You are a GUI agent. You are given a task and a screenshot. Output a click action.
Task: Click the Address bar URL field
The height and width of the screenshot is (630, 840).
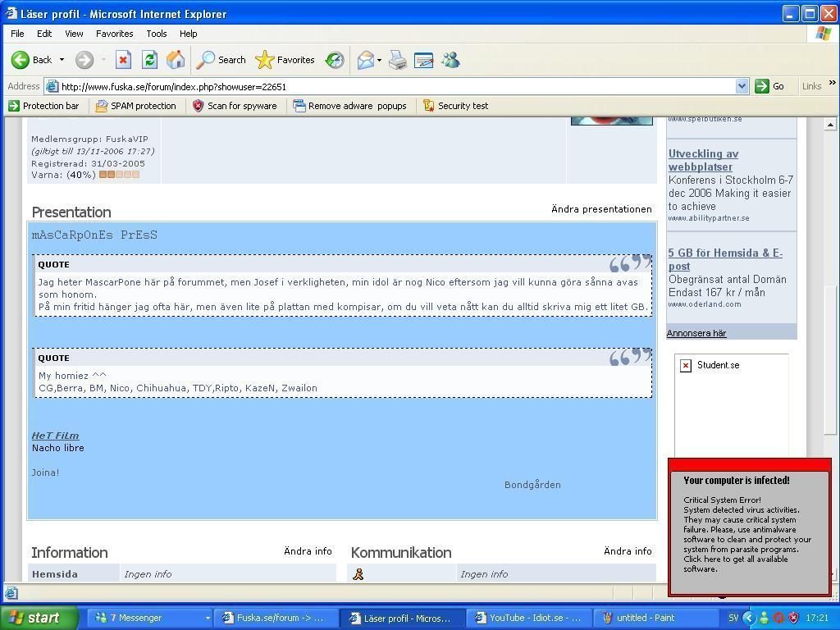pos(396,86)
